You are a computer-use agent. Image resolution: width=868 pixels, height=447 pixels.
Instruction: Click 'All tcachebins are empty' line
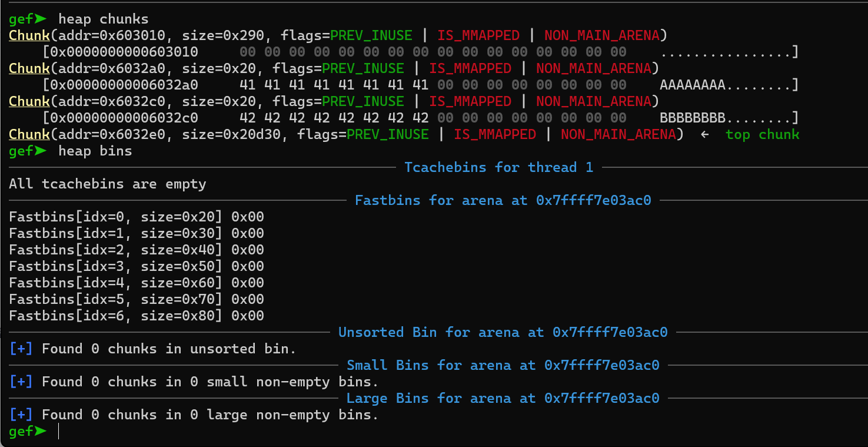[x=108, y=184]
